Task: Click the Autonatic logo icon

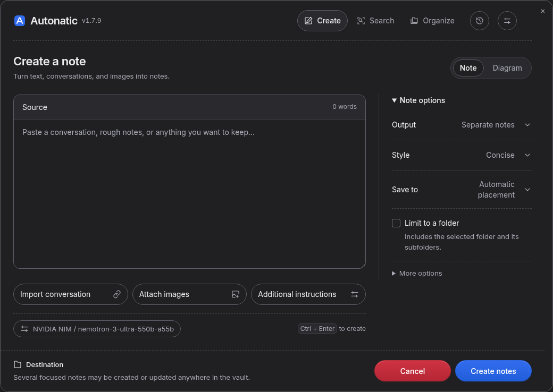Action: point(19,21)
